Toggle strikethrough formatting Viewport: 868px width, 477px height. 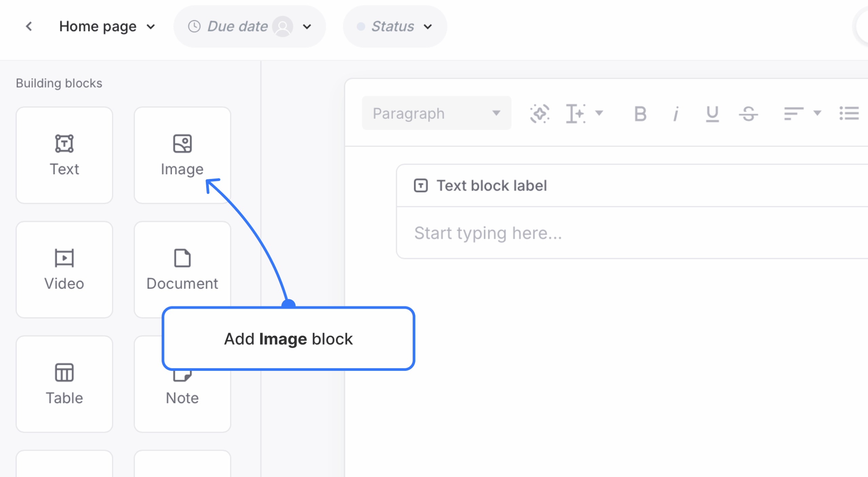click(748, 114)
